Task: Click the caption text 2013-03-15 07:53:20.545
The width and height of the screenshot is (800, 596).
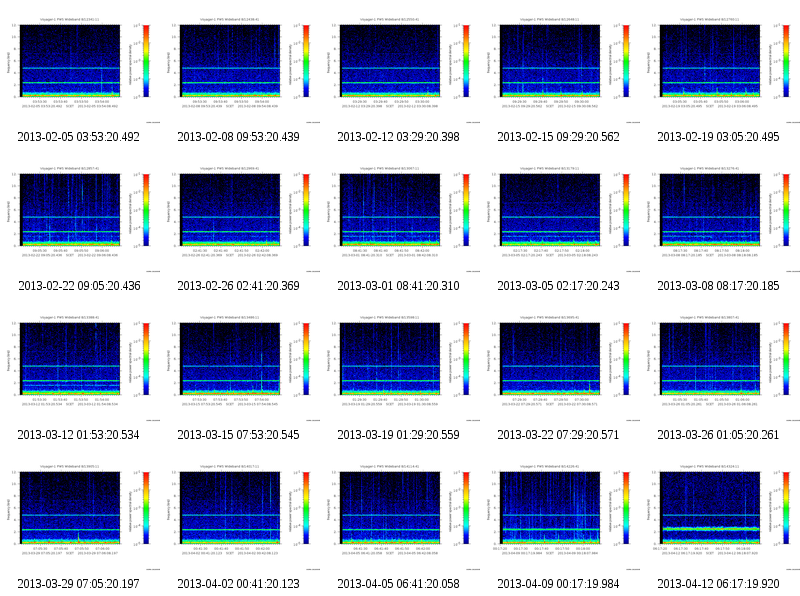Action: (238, 435)
